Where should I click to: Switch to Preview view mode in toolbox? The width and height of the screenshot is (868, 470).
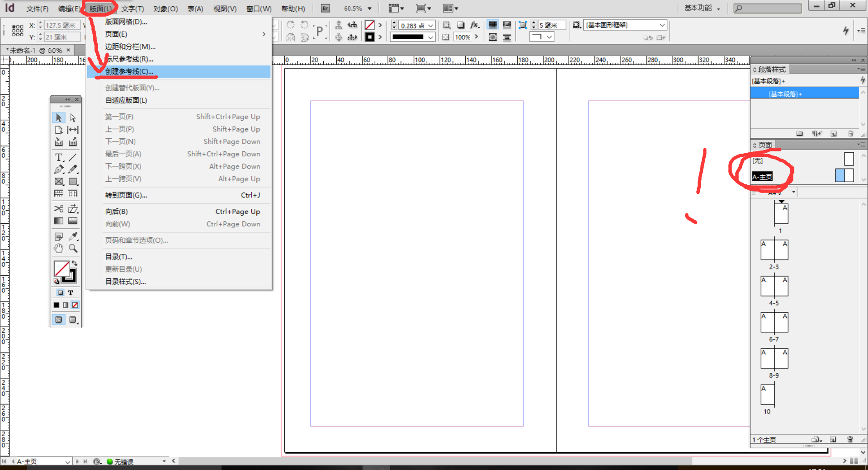point(73,320)
